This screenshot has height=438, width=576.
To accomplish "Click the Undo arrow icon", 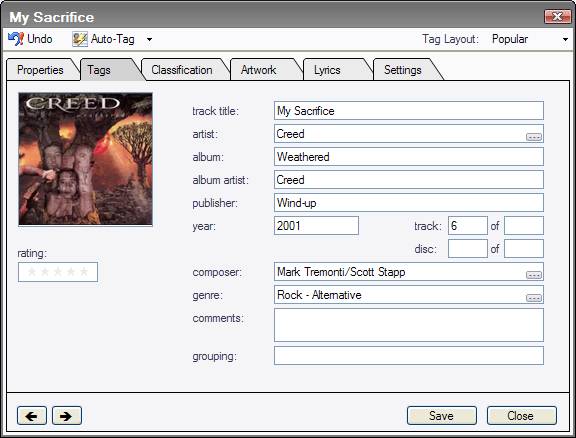I will 16,39.
